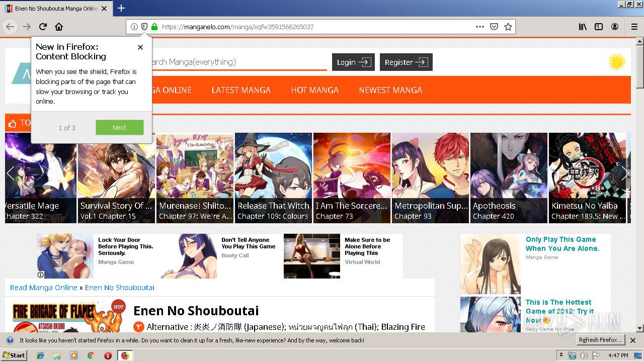Show hidden system tray icons
Viewport: 644px width, 362px height.
click(x=561, y=355)
